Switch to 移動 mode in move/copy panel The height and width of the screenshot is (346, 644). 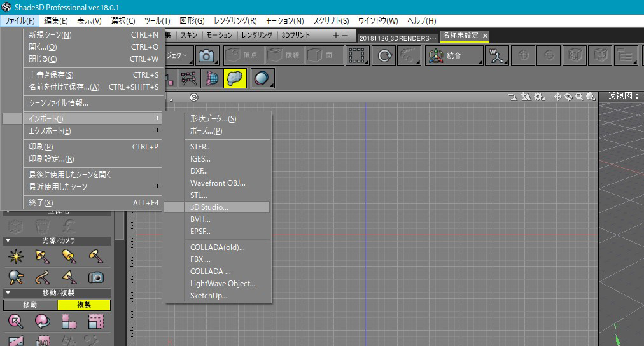tap(30, 305)
